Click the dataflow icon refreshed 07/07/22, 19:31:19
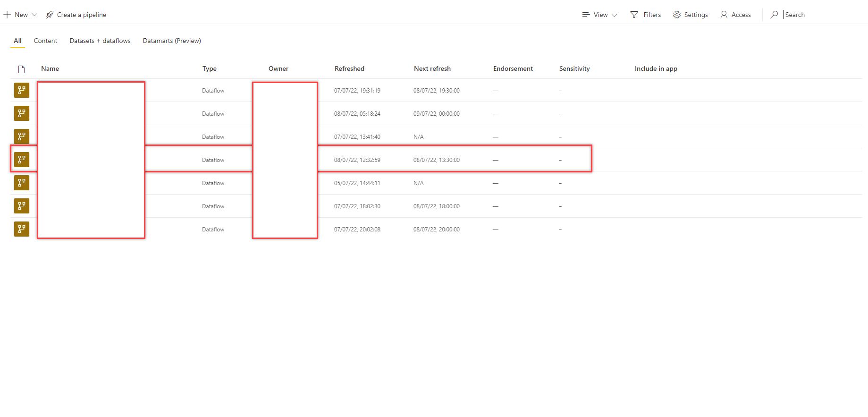 click(x=22, y=90)
